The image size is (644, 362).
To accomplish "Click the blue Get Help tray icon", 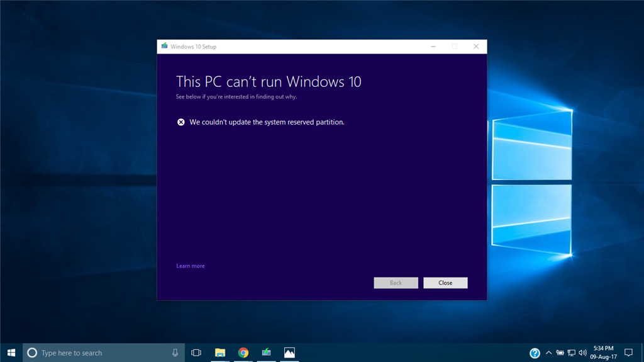I will pyautogui.click(x=535, y=353).
